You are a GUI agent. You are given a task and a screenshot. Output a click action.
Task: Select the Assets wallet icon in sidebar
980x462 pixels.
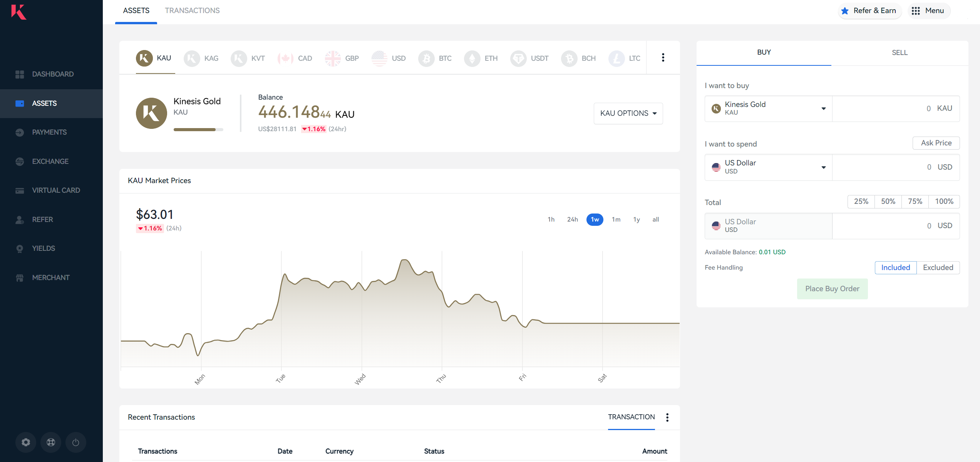coord(20,103)
